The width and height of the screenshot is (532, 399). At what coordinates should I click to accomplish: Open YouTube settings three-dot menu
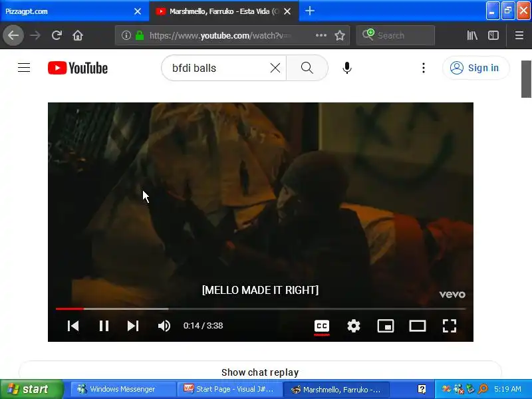(423, 68)
